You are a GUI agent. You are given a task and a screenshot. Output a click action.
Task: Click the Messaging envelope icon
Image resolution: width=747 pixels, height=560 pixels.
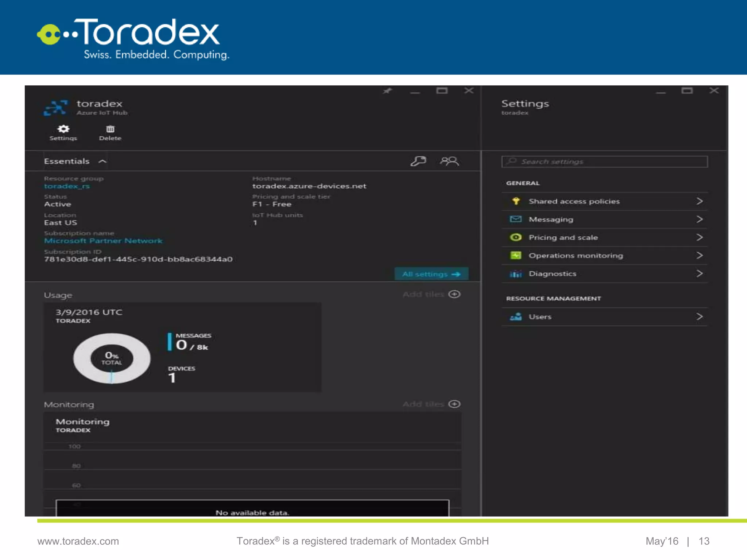point(515,219)
